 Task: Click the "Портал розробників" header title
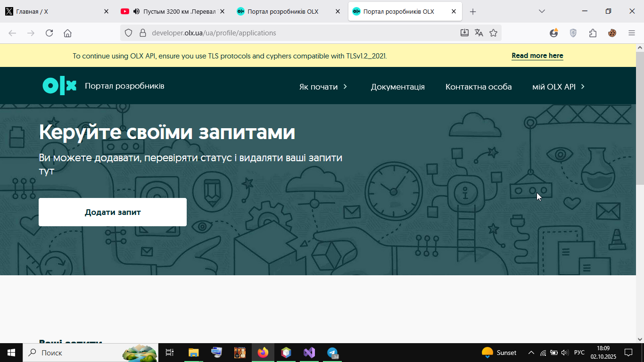point(124,86)
